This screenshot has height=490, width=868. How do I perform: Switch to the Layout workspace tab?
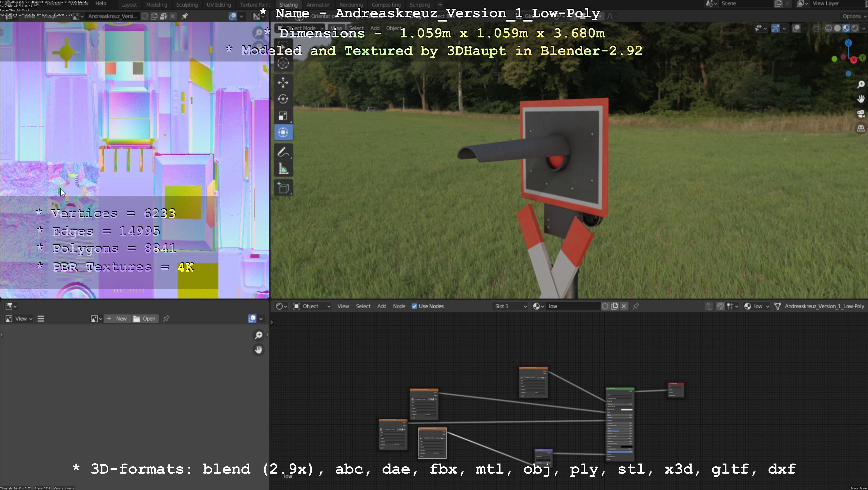129,5
